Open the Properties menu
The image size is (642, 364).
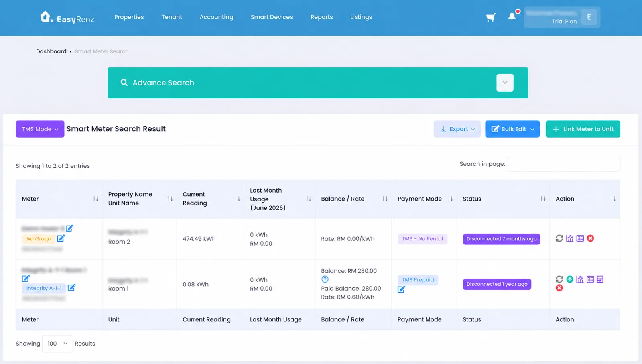tap(129, 17)
